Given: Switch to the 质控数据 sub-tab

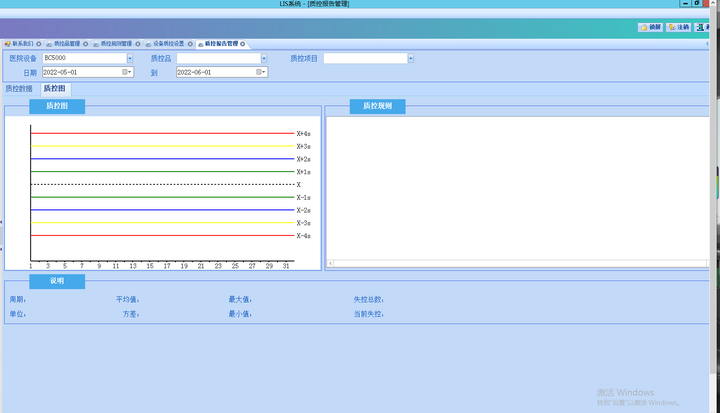Looking at the screenshot, I should coord(19,89).
